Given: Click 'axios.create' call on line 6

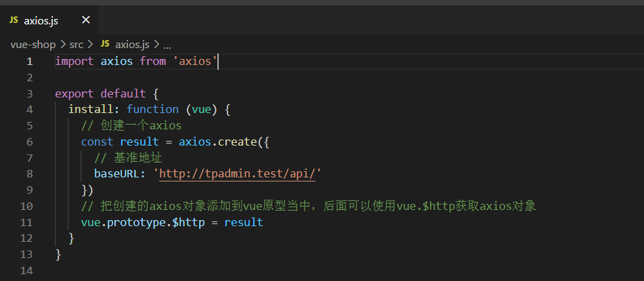Looking at the screenshot, I should [217, 142].
